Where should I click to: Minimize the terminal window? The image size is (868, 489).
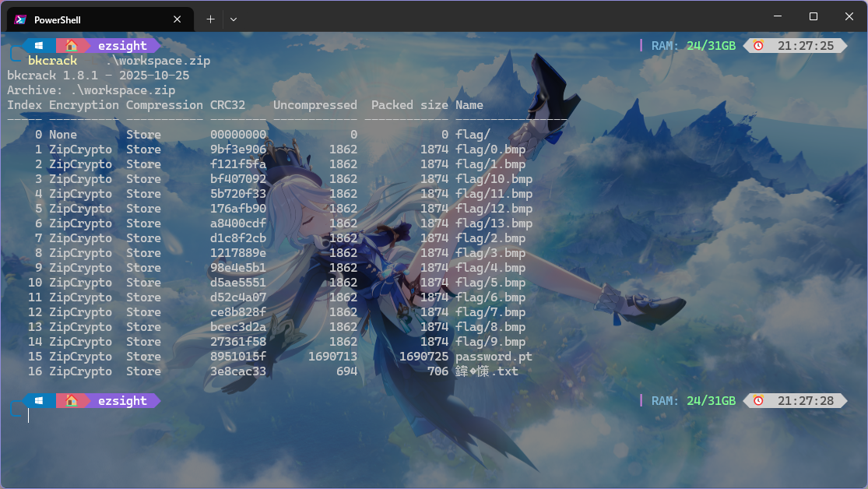(778, 16)
